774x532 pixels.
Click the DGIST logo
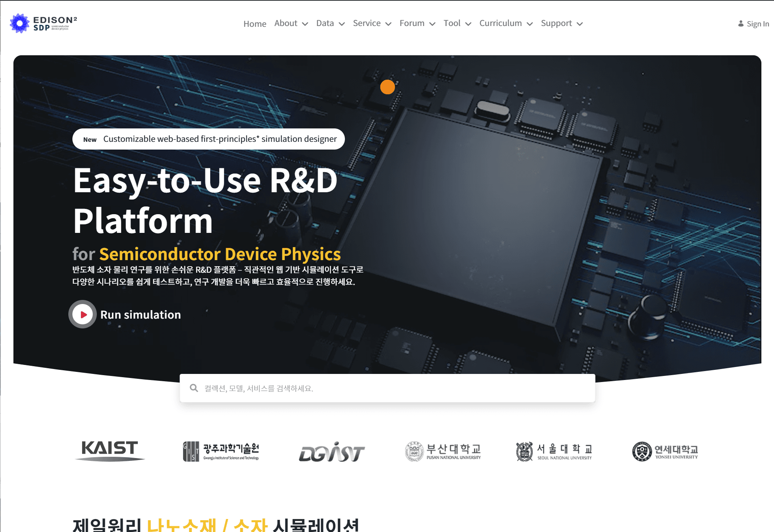point(331,452)
